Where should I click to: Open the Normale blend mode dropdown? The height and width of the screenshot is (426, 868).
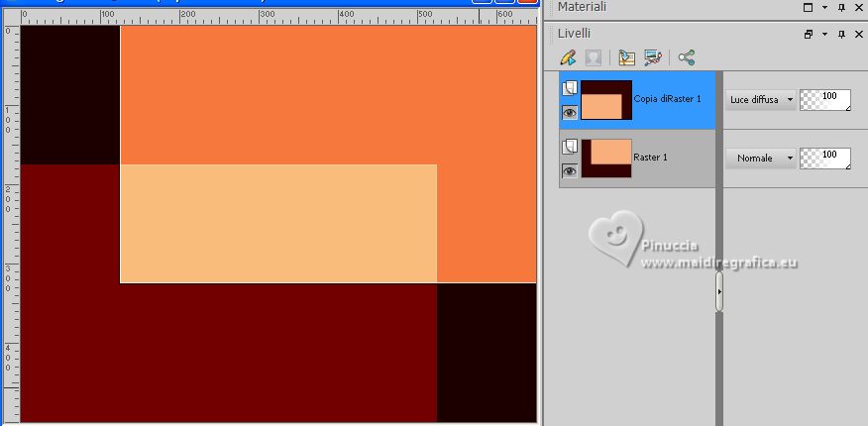(x=761, y=159)
